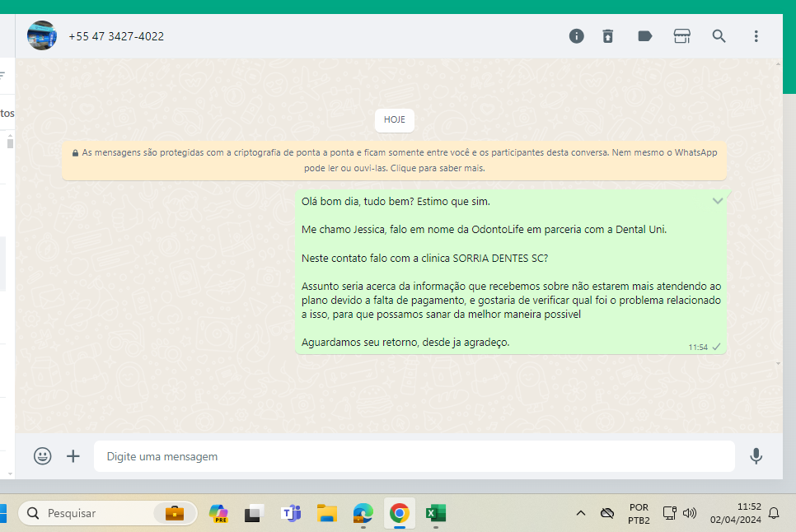Switch to Excel in taskbar
796x532 pixels.
(x=436, y=513)
